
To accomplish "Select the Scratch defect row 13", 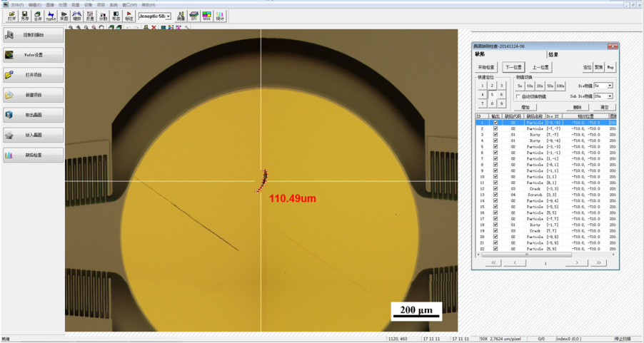I will (546, 195).
